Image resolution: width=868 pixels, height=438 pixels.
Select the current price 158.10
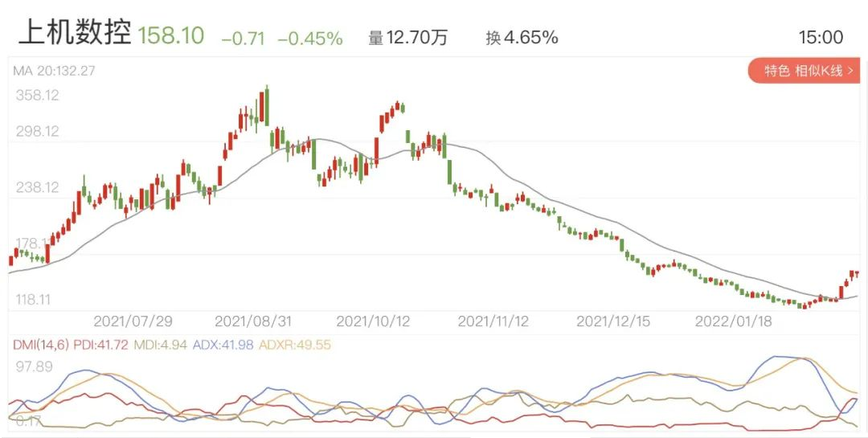pos(171,36)
